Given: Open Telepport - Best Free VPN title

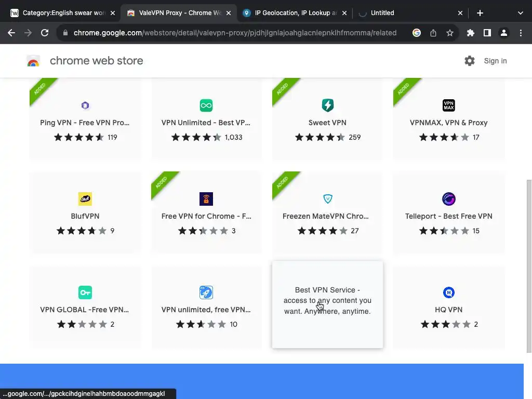Looking at the screenshot, I should click(x=448, y=216).
